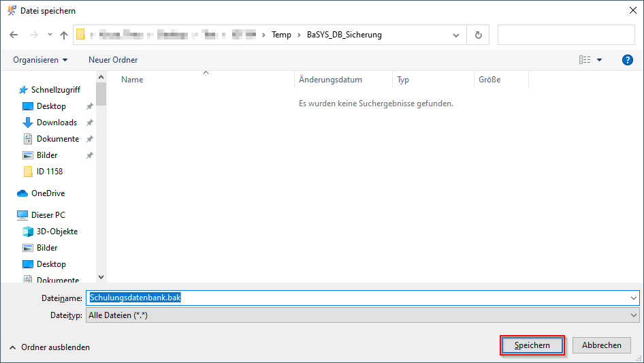Expand the Dateiname history dropdown arrow

[634, 298]
